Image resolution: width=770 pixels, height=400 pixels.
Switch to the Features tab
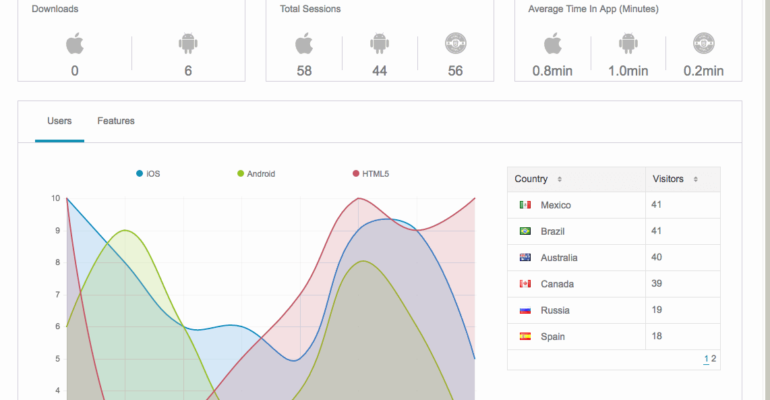(116, 121)
